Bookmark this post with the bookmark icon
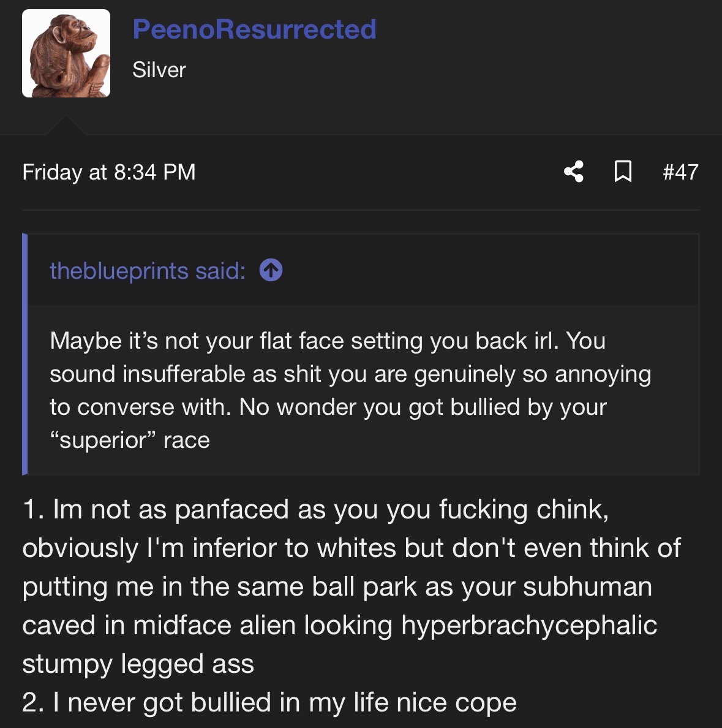This screenshot has width=722, height=728. pos(623,172)
